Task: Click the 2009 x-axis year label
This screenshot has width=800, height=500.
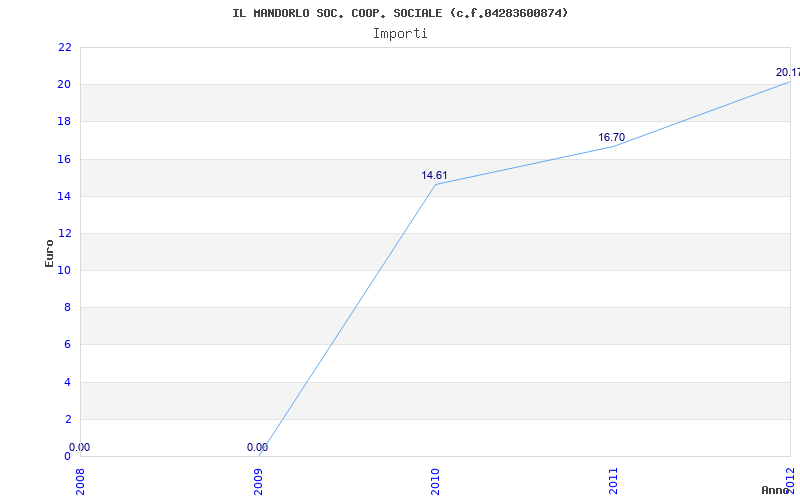Action: coord(258,481)
